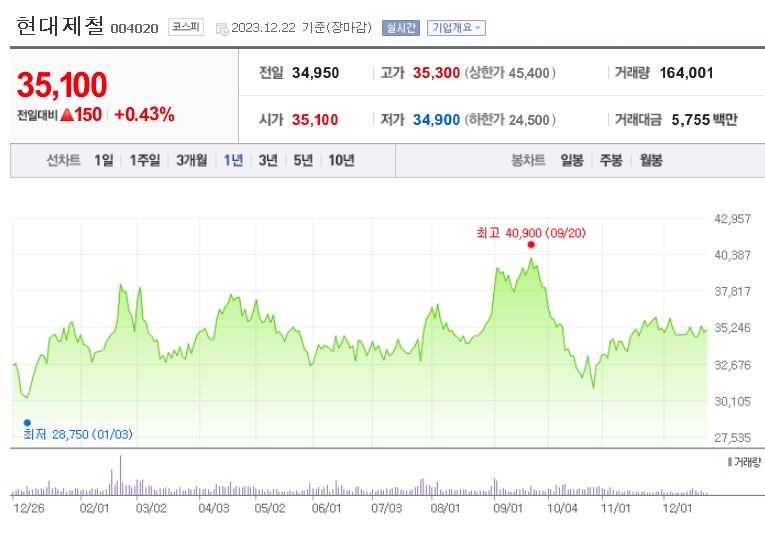Click the y-axis value 40,387
The image size is (765, 533).
732,255
